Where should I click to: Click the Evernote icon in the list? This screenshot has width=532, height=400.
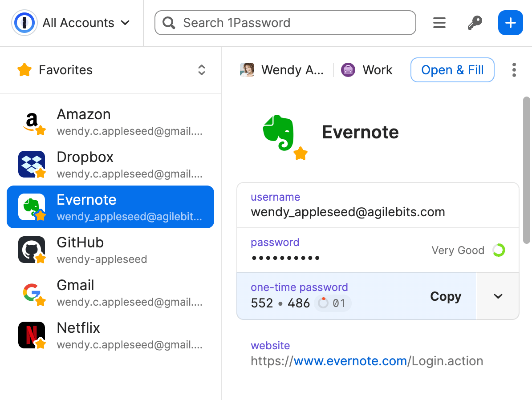pyautogui.click(x=32, y=207)
